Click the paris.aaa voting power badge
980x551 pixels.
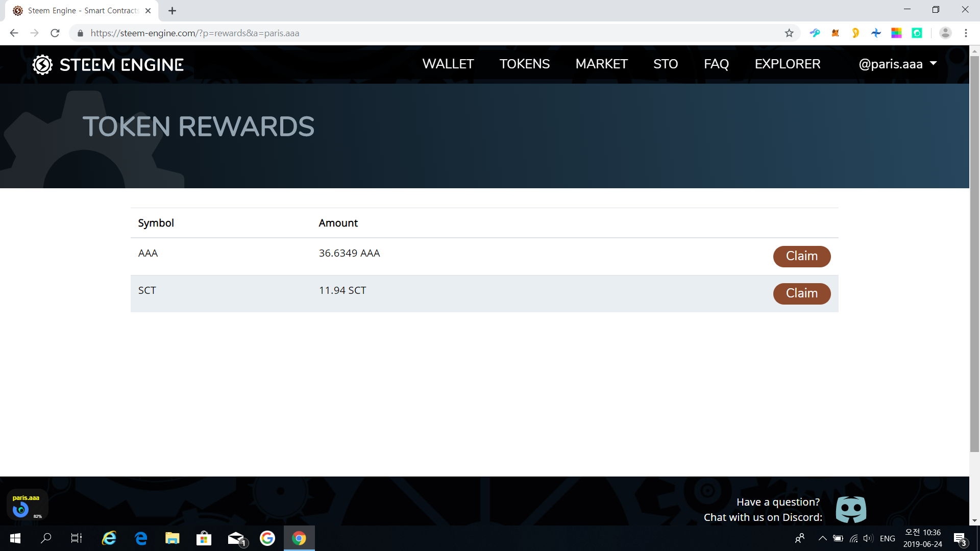(27, 506)
